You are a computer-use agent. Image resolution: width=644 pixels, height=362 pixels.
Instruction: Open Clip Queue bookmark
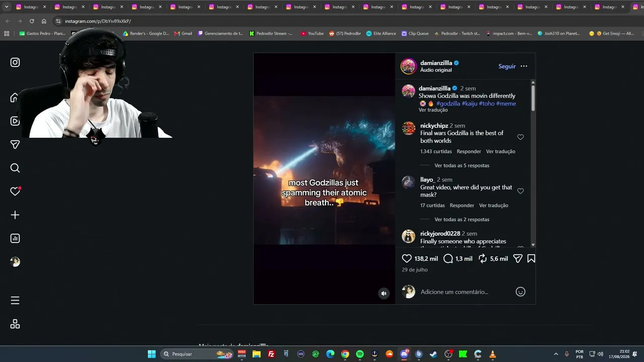point(415,34)
